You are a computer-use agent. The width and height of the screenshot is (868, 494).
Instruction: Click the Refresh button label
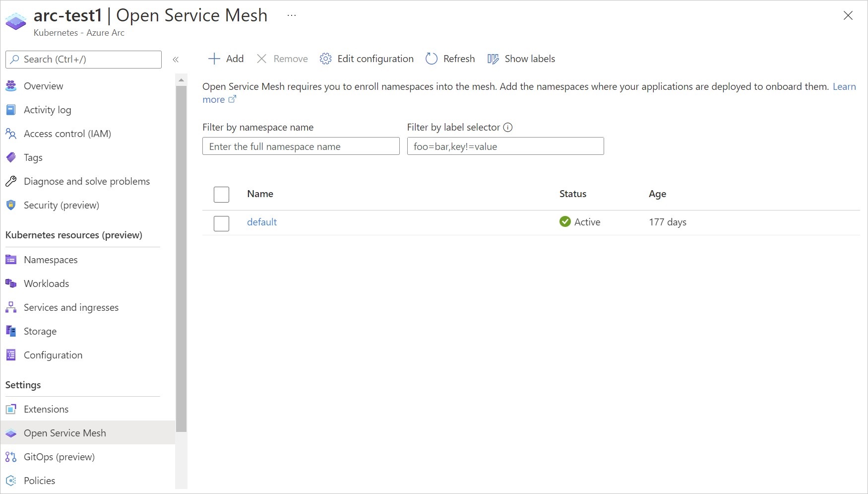[x=459, y=59]
